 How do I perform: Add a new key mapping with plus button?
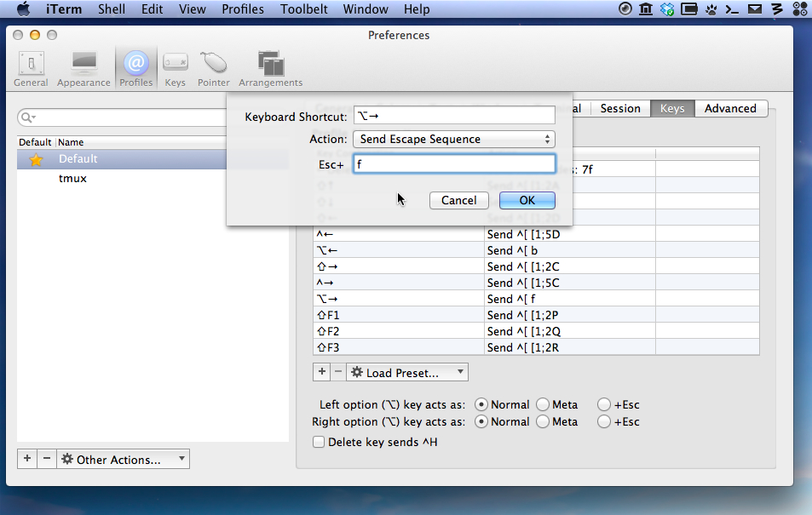[321, 372]
